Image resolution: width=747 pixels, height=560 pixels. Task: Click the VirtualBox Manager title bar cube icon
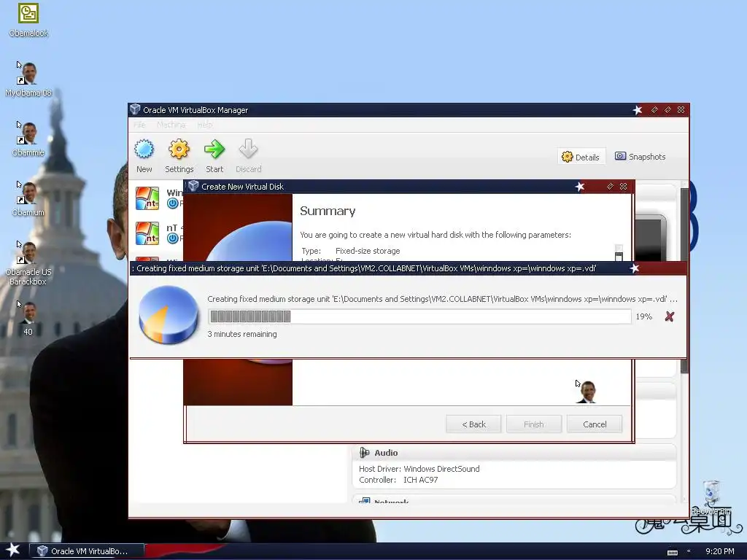pos(135,109)
